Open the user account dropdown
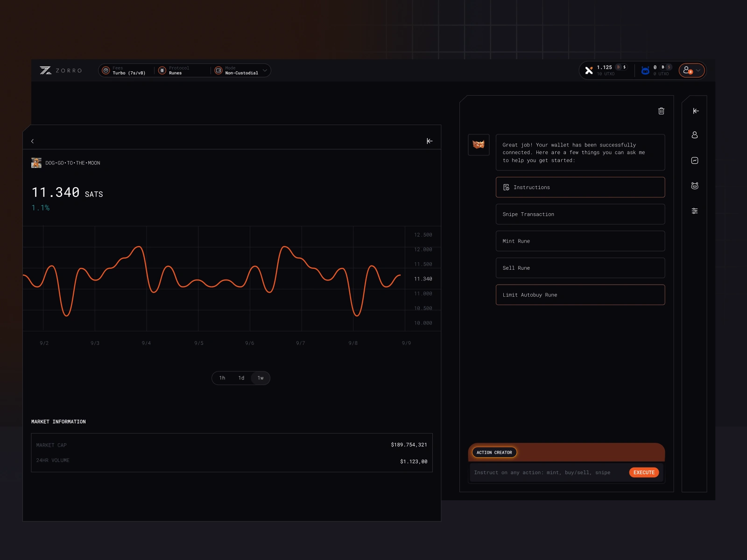The height and width of the screenshot is (560, 747). [x=691, y=70]
